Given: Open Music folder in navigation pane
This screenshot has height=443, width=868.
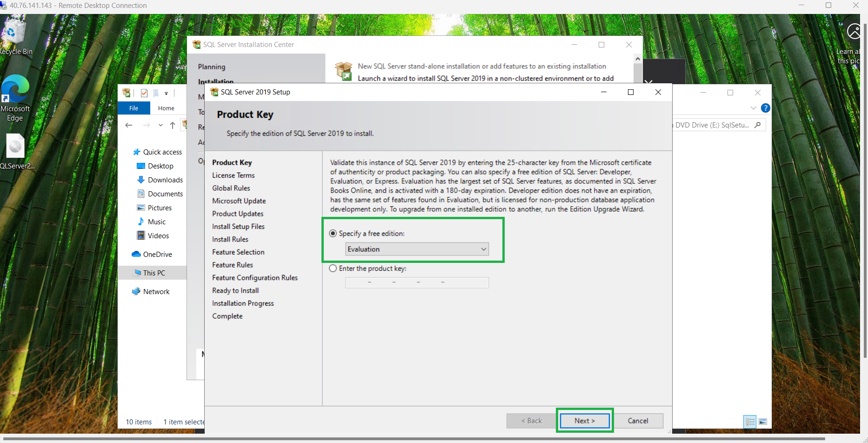Looking at the screenshot, I should pos(152,222).
